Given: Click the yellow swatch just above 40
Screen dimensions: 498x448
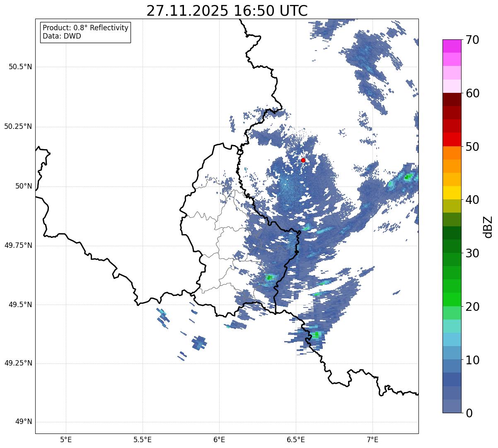Looking at the screenshot, I should click(x=452, y=193).
